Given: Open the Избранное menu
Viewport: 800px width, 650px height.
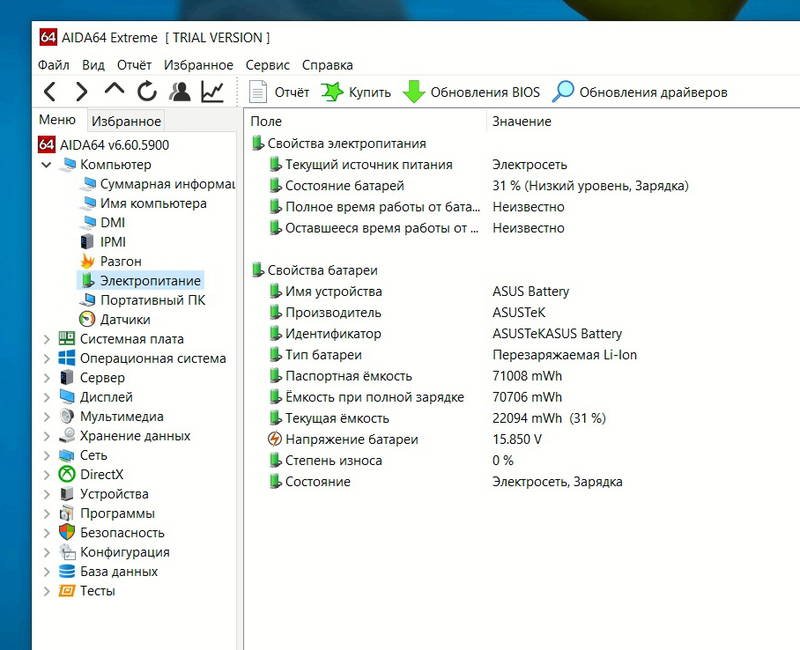Looking at the screenshot, I should pyautogui.click(x=198, y=65).
